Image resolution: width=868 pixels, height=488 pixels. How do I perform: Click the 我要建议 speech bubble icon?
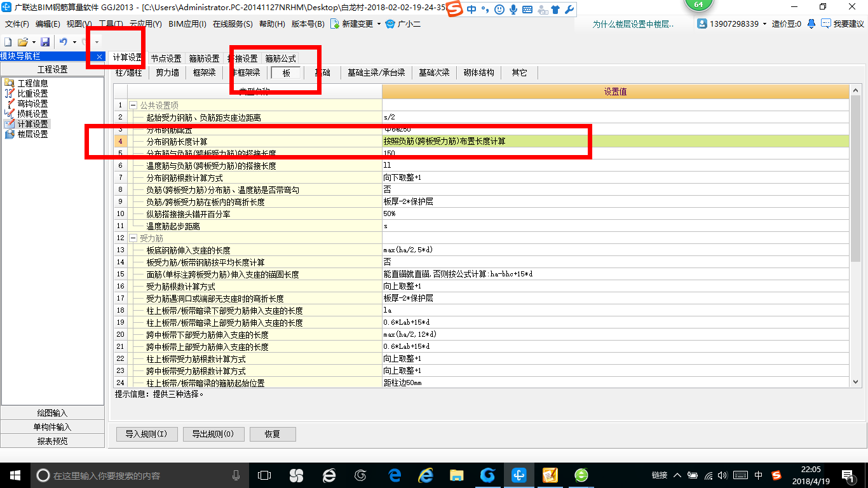pyautogui.click(x=825, y=24)
